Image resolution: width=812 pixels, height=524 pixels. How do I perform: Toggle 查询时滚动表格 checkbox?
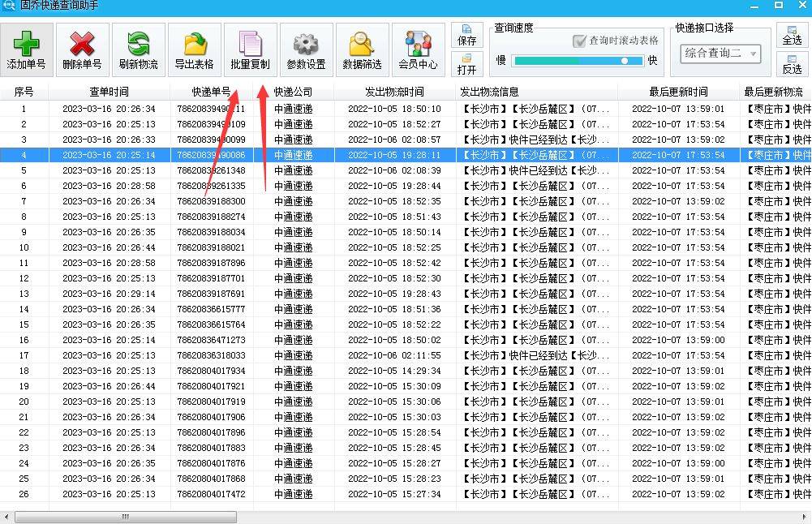point(579,41)
